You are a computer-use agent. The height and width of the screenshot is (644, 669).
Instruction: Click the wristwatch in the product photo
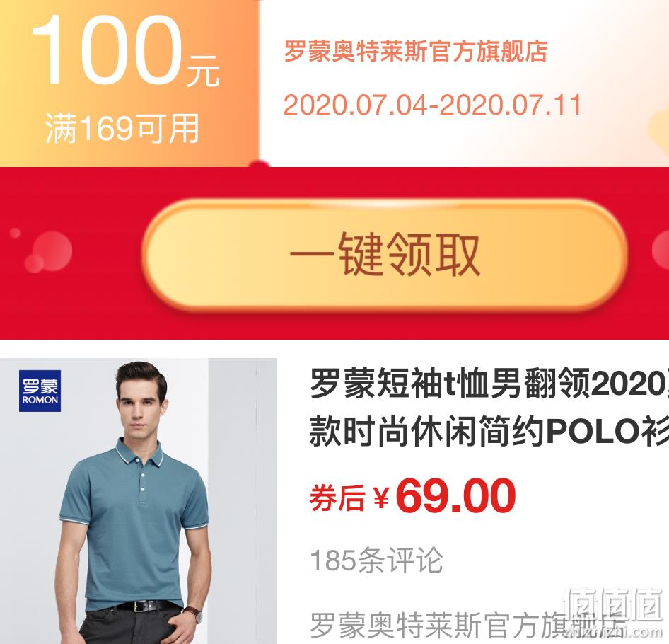(x=195, y=614)
